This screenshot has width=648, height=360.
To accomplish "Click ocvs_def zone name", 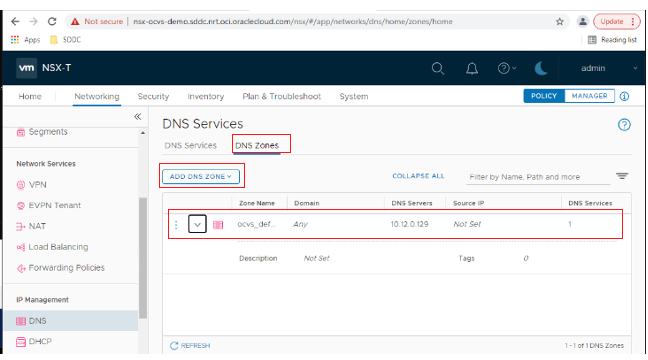I will tap(256, 224).
